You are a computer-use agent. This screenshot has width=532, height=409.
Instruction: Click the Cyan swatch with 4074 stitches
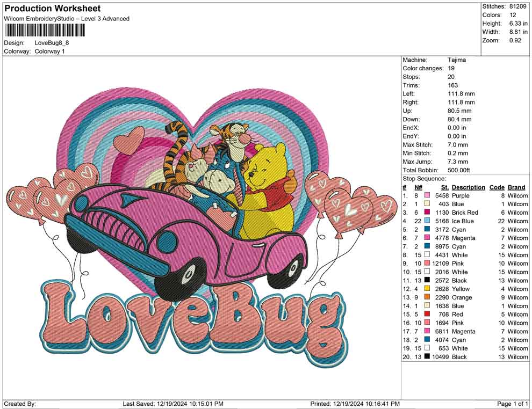coord(427,340)
